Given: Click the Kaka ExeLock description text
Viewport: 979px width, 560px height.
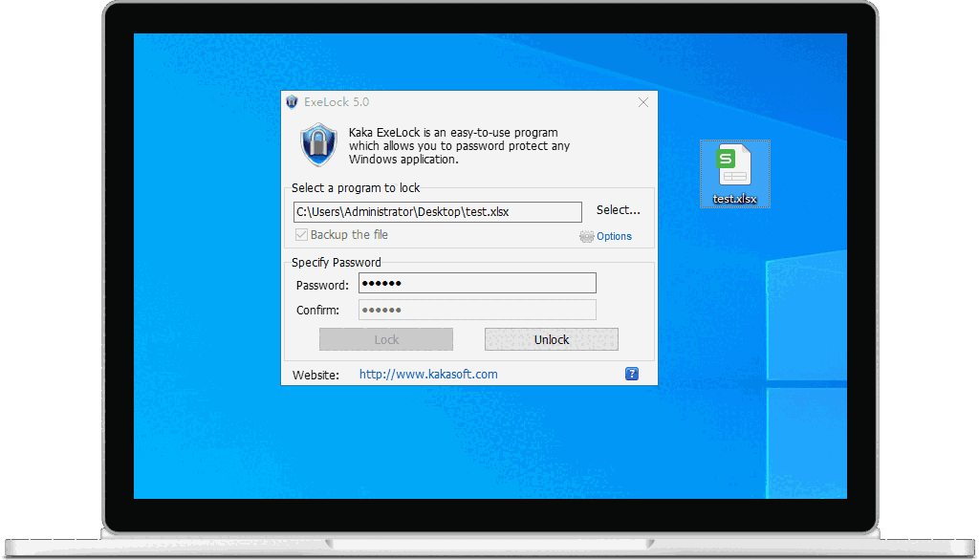Looking at the screenshot, I should coord(459,146).
